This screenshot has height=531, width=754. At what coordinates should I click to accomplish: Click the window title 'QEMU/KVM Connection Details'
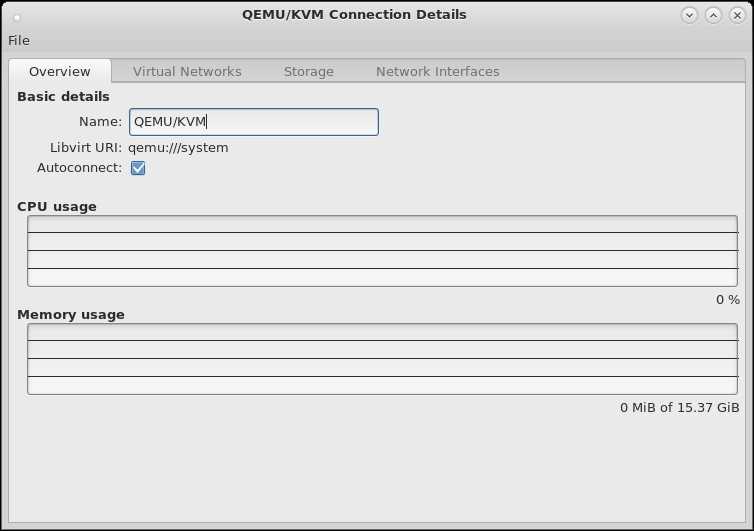(x=354, y=14)
